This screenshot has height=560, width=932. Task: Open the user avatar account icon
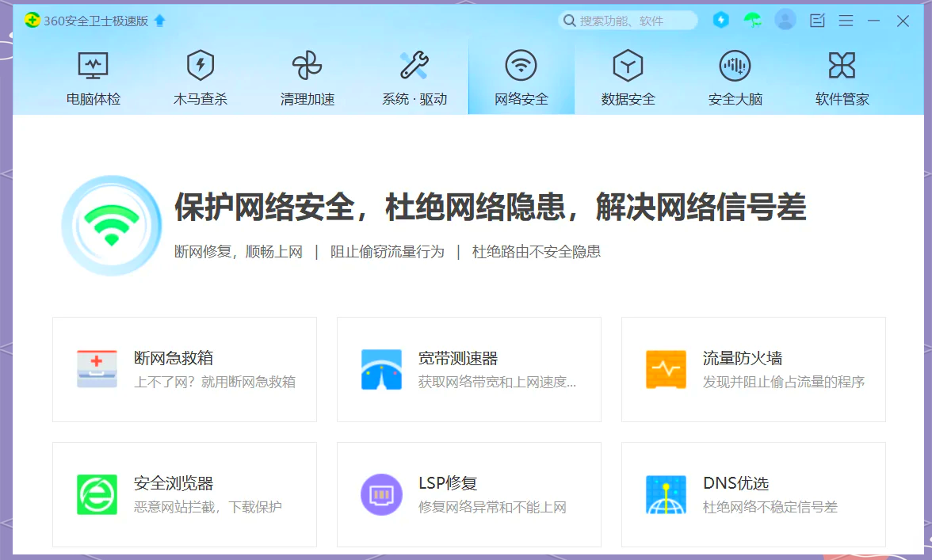click(785, 20)
